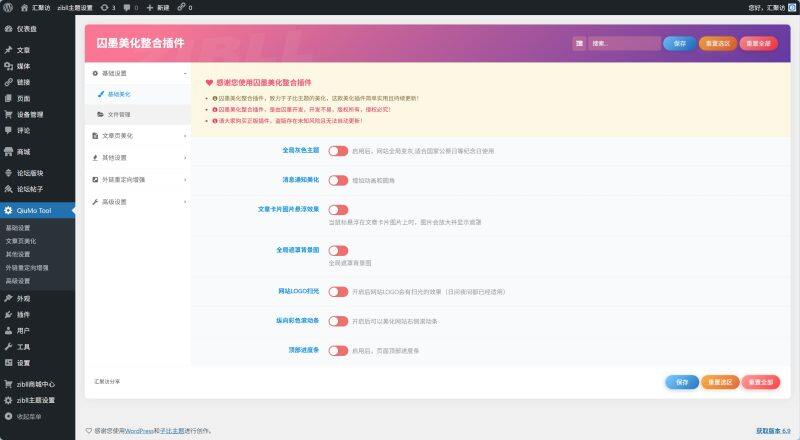Select the 基础美化 sub-tab
Viewport: 800px width, 440px height.
[138, 94]
